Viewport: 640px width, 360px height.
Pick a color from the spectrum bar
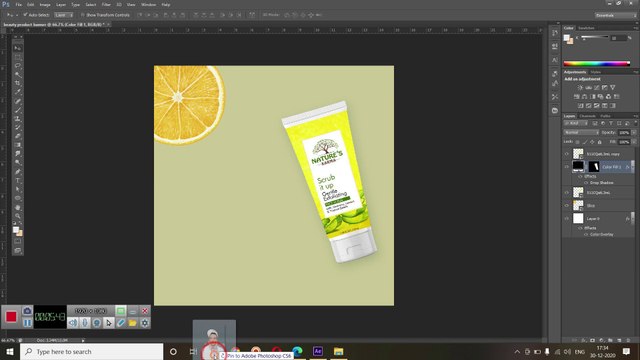(x=597, y=64)
